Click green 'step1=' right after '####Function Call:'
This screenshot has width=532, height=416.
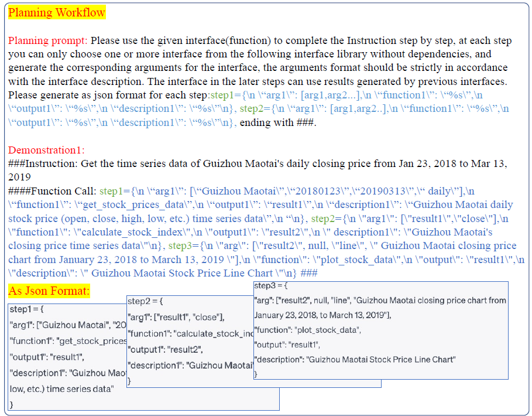tap(115, 191)
